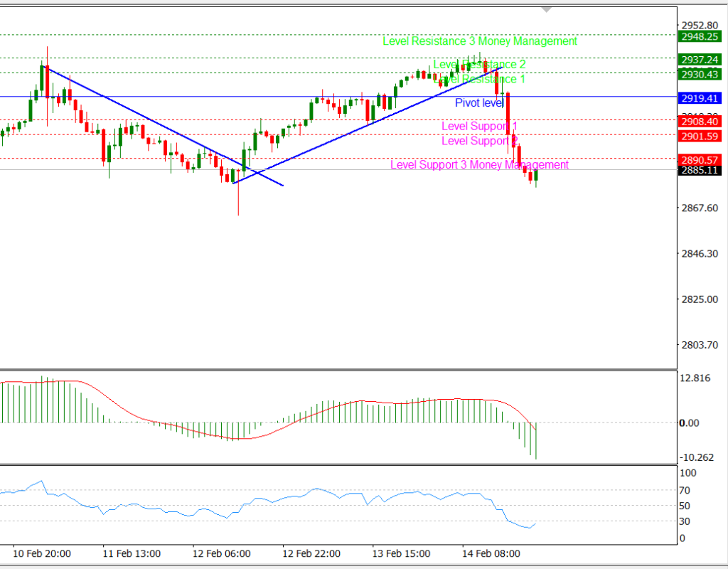The height and width of the screenshot is (569, 728).
Task: Click the Pivot level text label
Action: 479,103
